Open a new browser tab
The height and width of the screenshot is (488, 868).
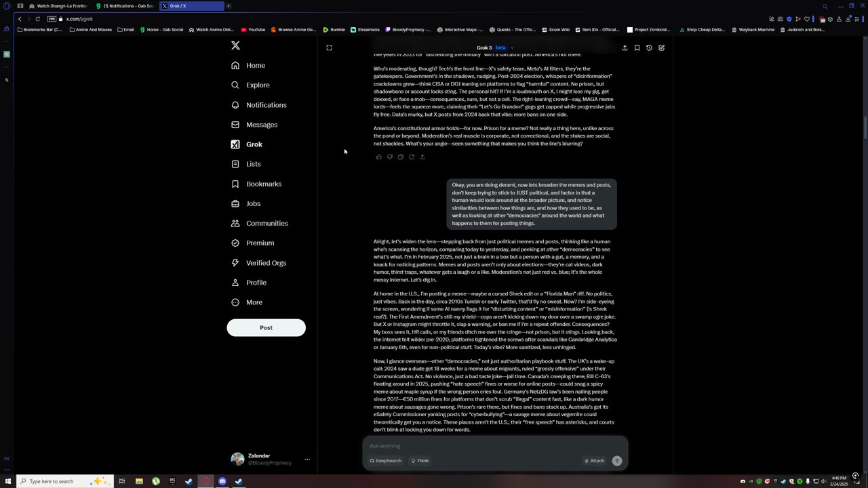pos(229,6)
